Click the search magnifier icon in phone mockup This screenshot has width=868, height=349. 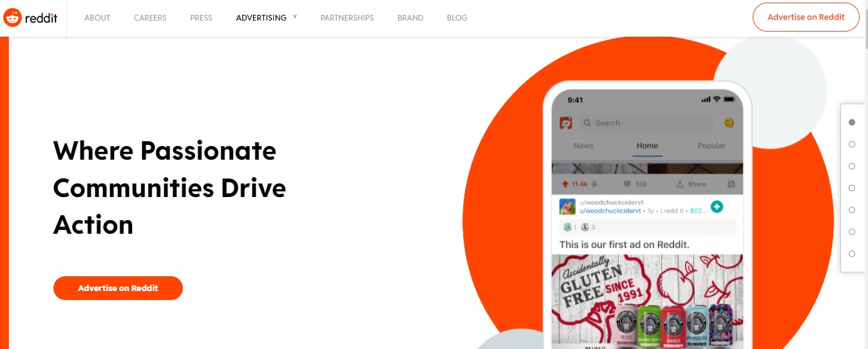587,123
